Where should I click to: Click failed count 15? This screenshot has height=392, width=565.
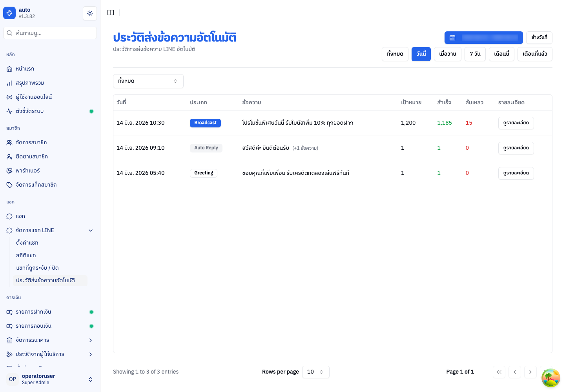click(x=469, y=123)
